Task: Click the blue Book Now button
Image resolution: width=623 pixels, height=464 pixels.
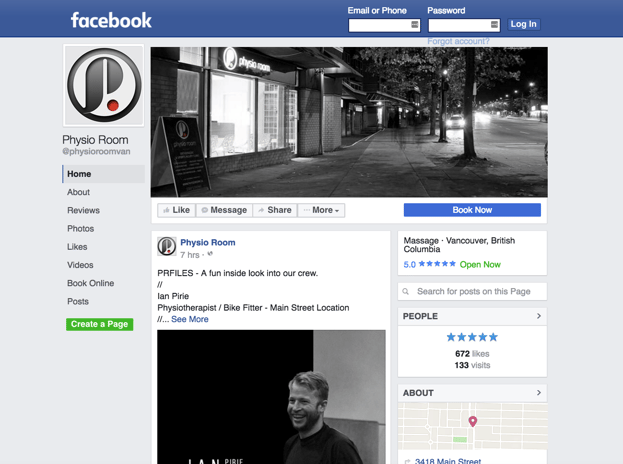Action: click(x=472, y=210)
